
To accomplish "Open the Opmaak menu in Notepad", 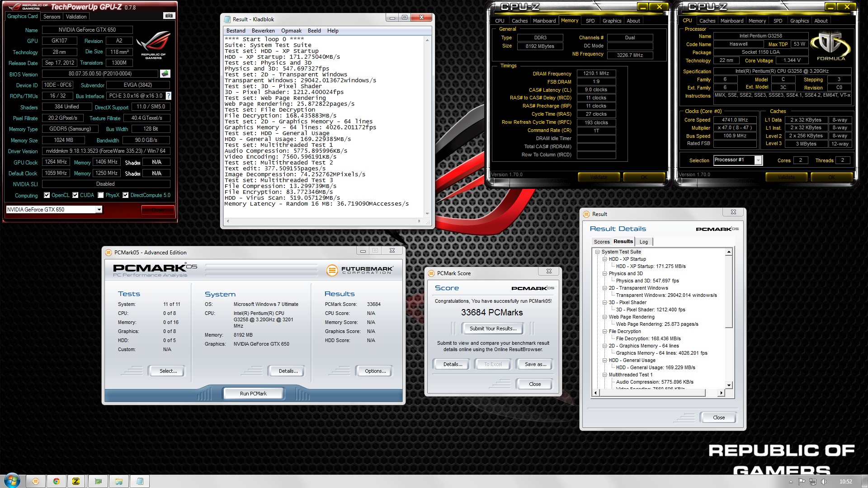I will (291, 31).
